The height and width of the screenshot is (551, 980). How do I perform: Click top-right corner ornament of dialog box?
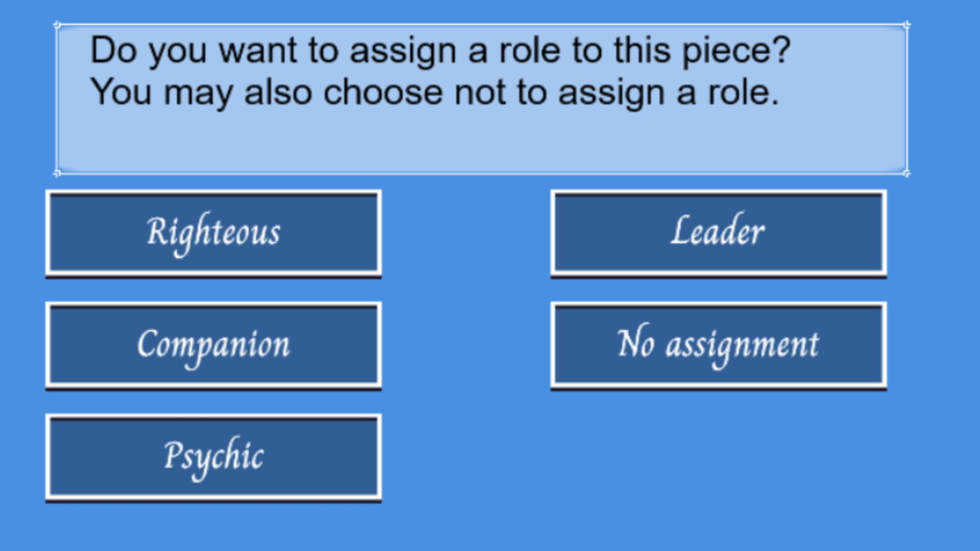906,25
